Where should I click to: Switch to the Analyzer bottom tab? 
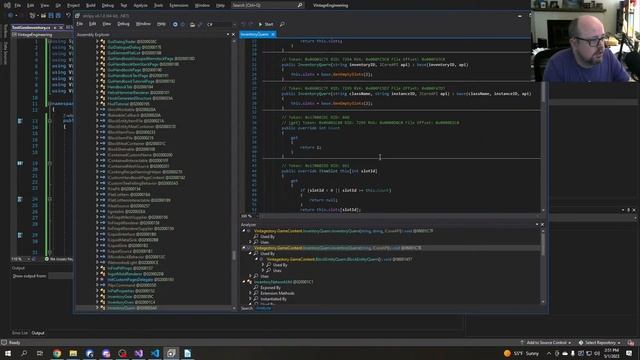pyautogui.click(x=263, y=308)
